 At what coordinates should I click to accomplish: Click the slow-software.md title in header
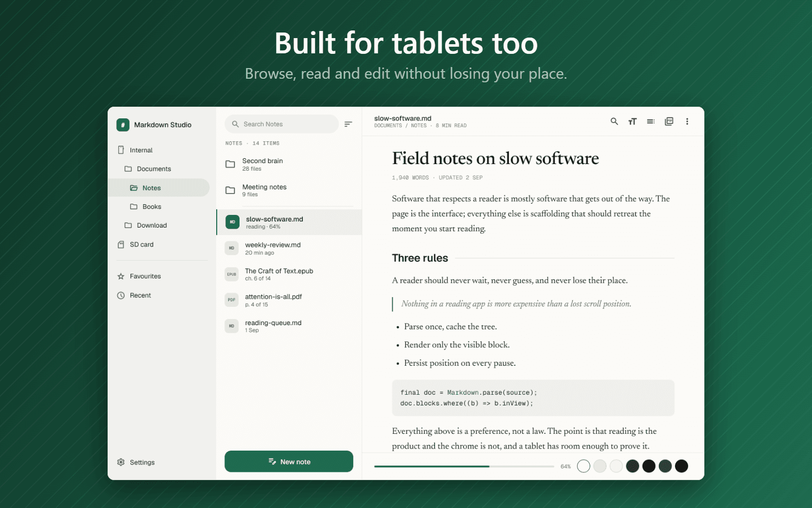[402, 118]
